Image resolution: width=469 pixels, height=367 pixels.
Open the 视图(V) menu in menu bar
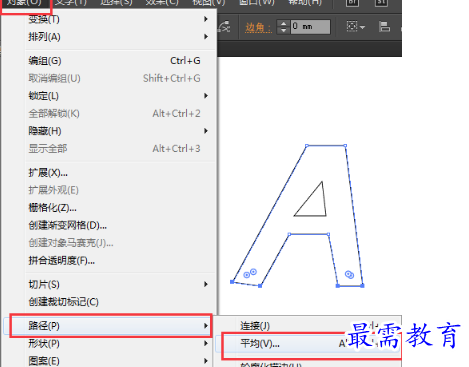click(209, 3)
